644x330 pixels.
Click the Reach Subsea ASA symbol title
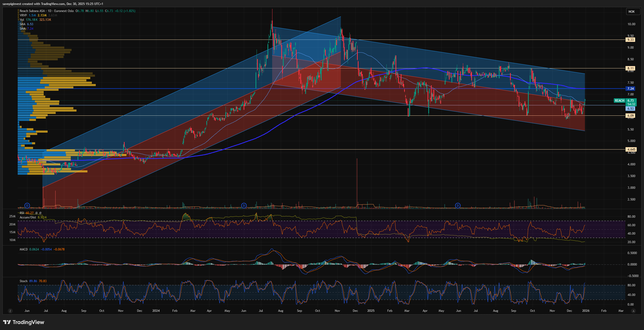pyautogui.click(x=32, y=11)
